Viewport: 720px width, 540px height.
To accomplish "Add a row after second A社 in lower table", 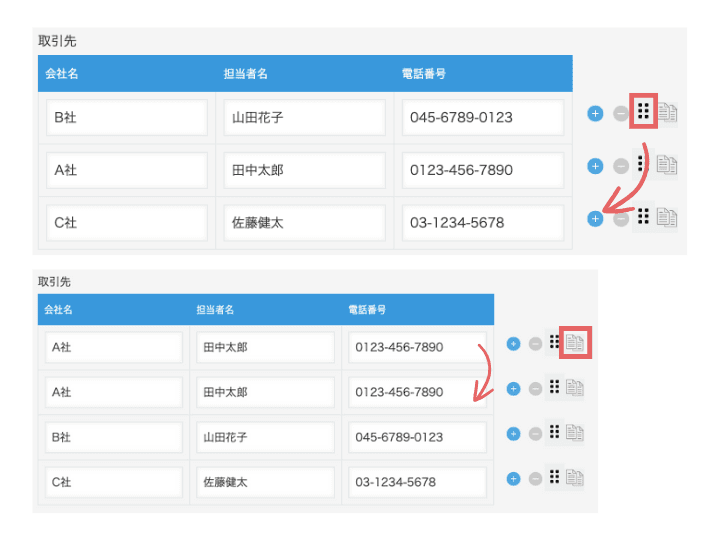I will [513, 389].
